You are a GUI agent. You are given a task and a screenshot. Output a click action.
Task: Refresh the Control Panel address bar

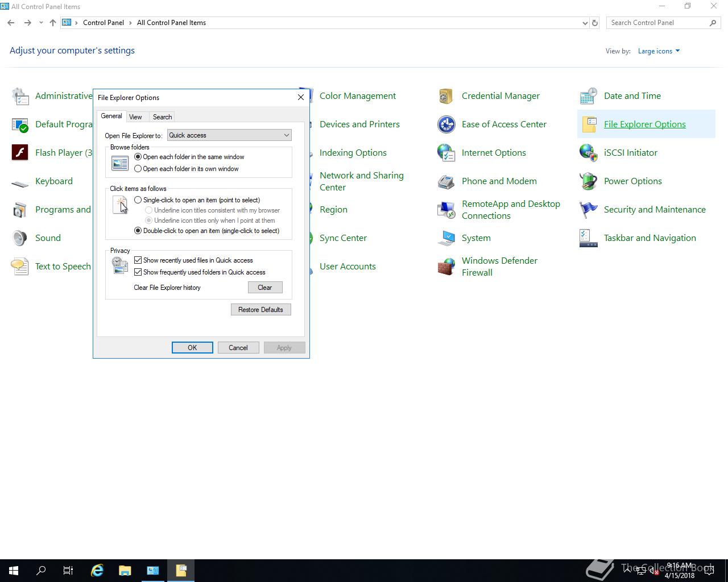595,23
